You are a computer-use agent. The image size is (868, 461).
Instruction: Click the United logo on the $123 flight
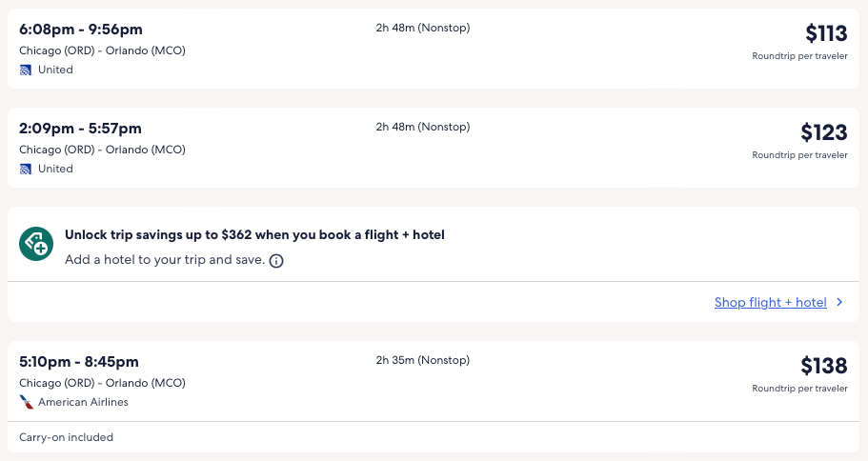26,169
